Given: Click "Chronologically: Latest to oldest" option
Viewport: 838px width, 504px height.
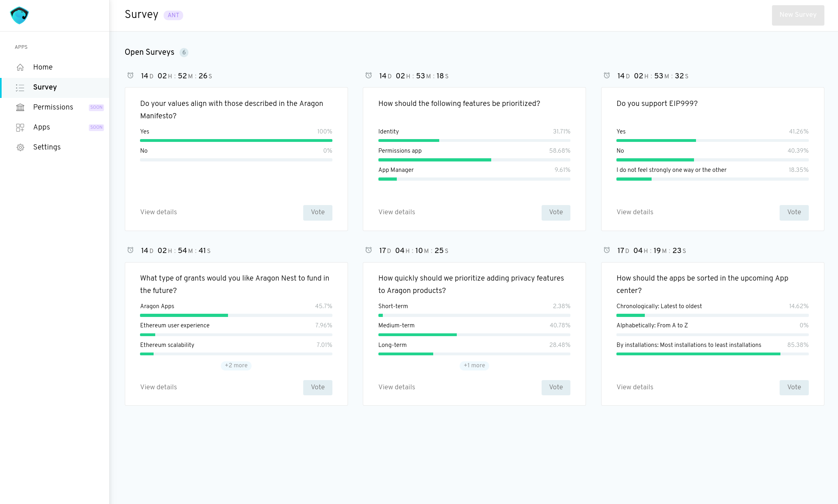Looking at the screenshot, I should point(659,307).
